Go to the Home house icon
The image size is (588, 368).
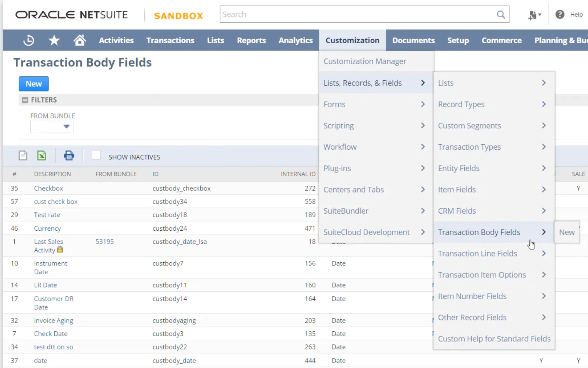click(80, 40)
